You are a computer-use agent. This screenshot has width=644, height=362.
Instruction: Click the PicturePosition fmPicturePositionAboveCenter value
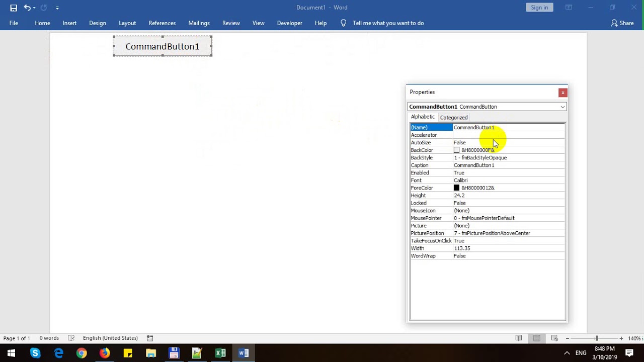[x=492, y=233]
